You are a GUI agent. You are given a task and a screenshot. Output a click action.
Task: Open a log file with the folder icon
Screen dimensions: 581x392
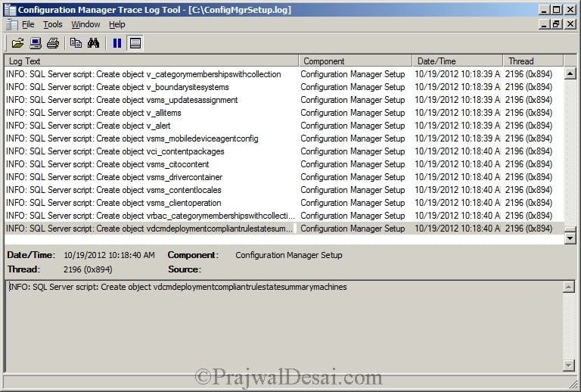[17, 43]
